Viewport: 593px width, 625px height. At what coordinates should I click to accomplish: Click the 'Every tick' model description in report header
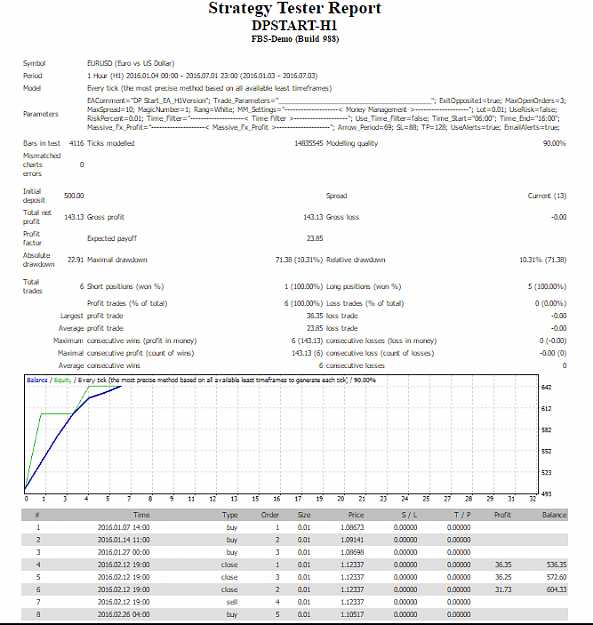point(209,88)
